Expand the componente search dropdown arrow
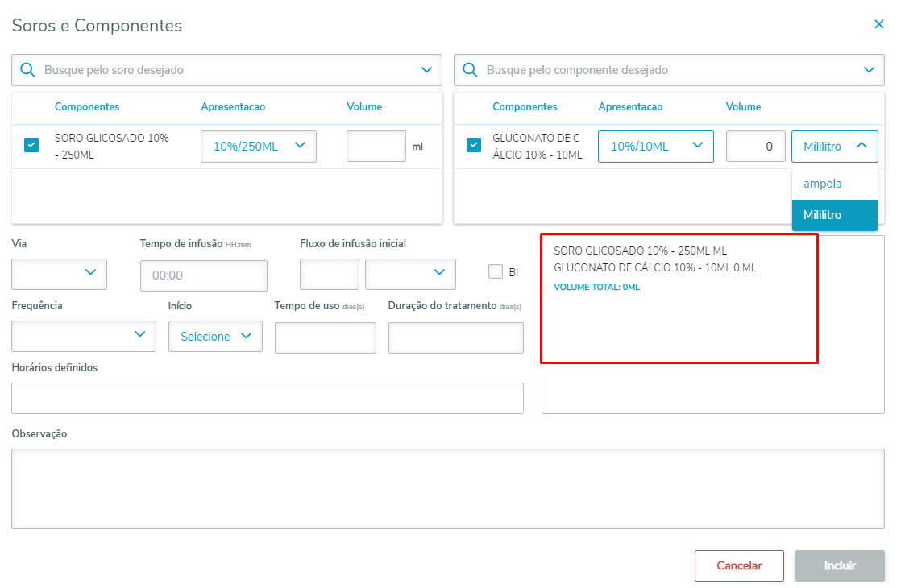905x588 pixels. click(870, 70)
